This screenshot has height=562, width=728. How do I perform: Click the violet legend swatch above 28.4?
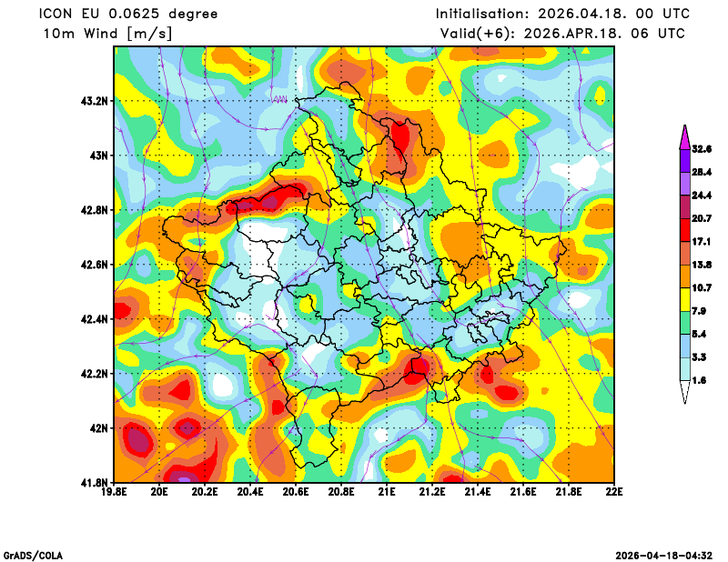coord(684,159)
